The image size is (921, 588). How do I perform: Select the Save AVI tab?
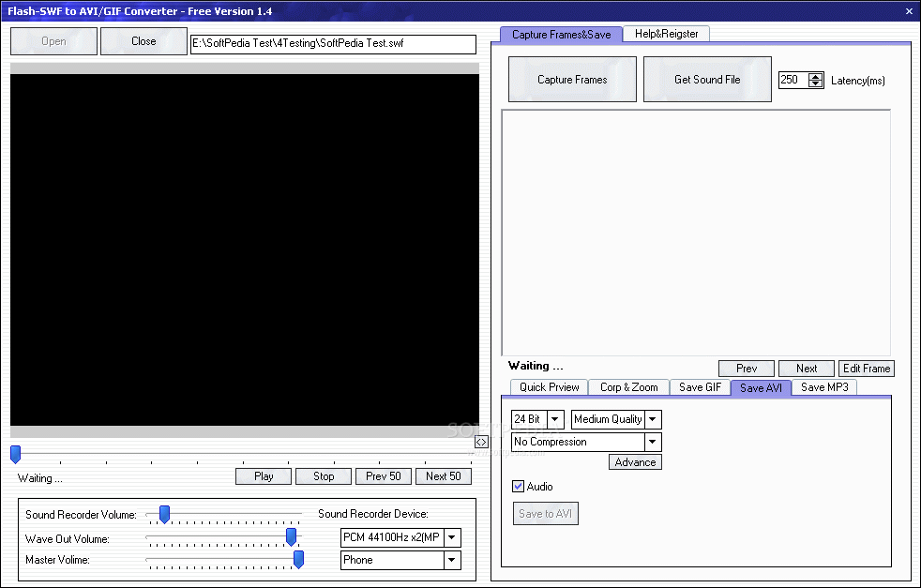point(761,387)
